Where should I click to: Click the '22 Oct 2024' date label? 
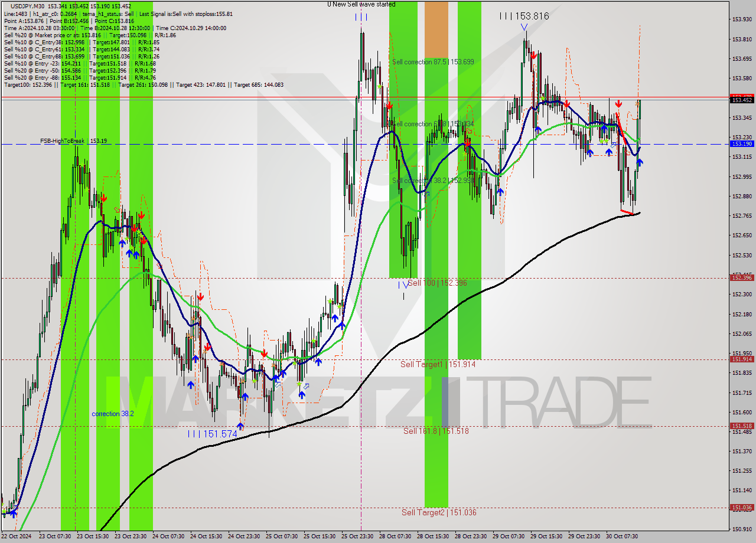point(16,537)
